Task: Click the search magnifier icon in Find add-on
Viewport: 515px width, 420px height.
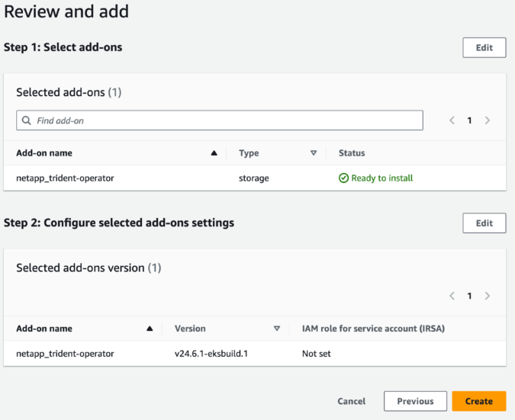Action: [27, 120]
